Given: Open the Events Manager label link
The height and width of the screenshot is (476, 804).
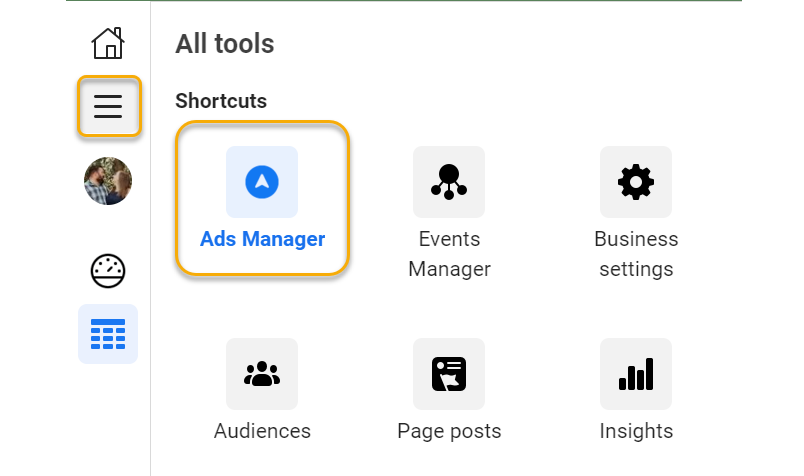Looking at the screenshot, I should pyautogui.click(x=449, y=254).
